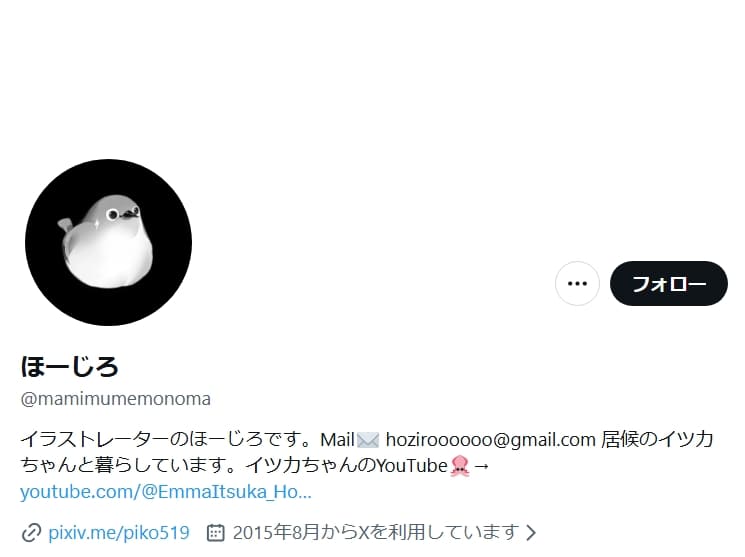
Task: Click the 2015年8月からXを利用しています text
Action: pyautogui.click(x=375, y=532)
